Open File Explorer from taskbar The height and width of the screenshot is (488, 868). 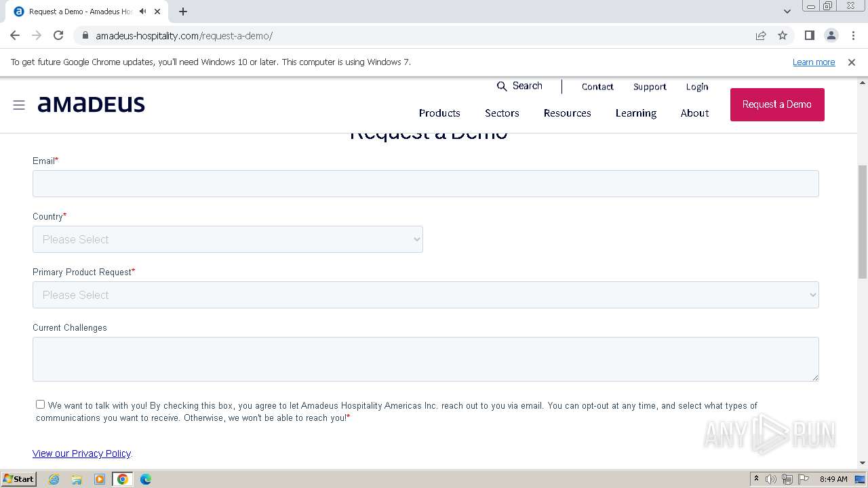(x=77, y=479)
